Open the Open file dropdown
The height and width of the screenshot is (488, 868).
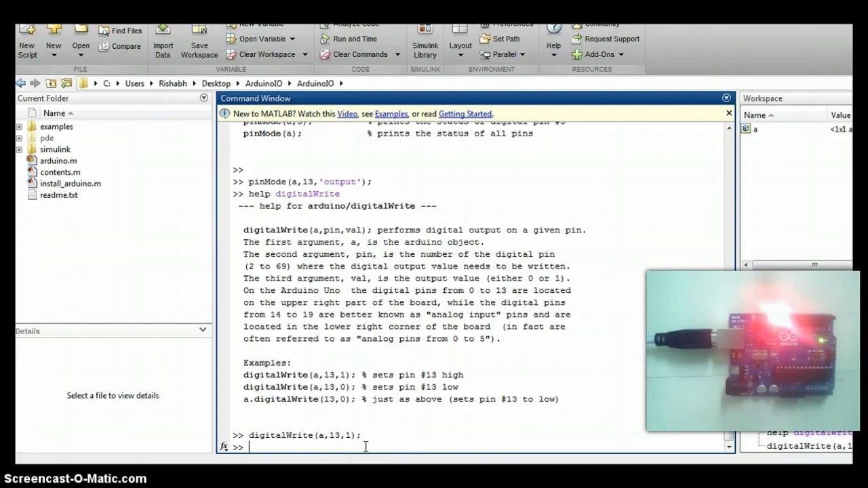[x=81, y=42]
